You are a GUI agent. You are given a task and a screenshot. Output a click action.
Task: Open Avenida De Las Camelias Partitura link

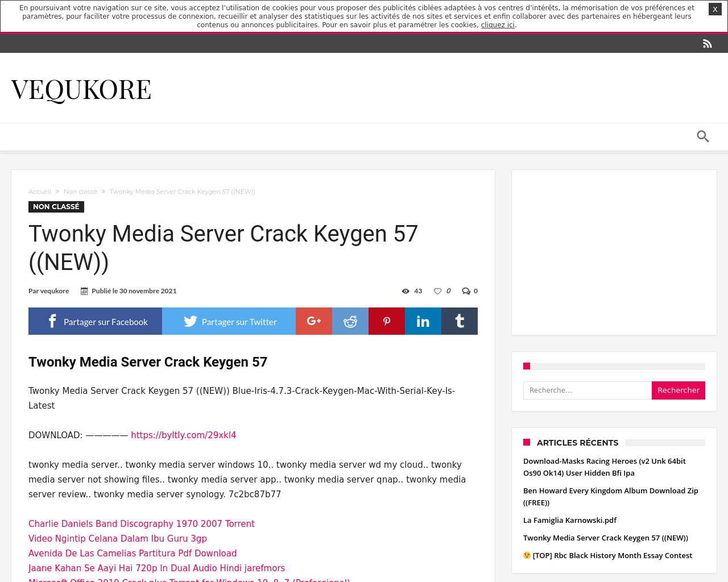click(133, 554)
